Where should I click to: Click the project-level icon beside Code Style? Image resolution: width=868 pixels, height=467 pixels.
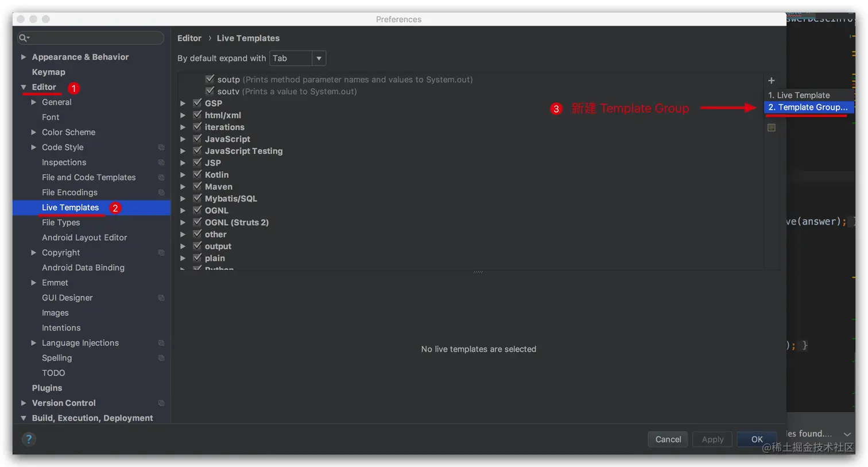click(x=161, y=148)
